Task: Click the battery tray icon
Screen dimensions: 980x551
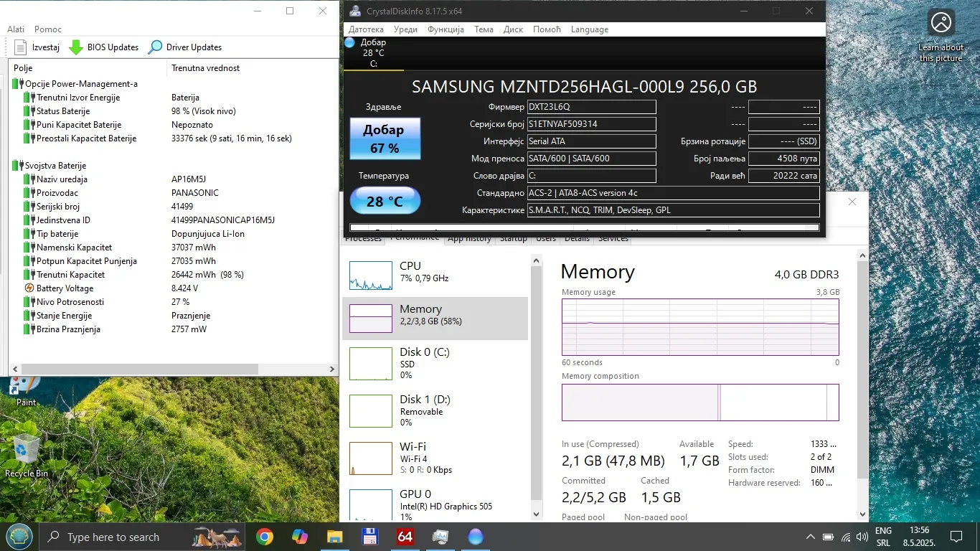Action: (x=828, y=537)
